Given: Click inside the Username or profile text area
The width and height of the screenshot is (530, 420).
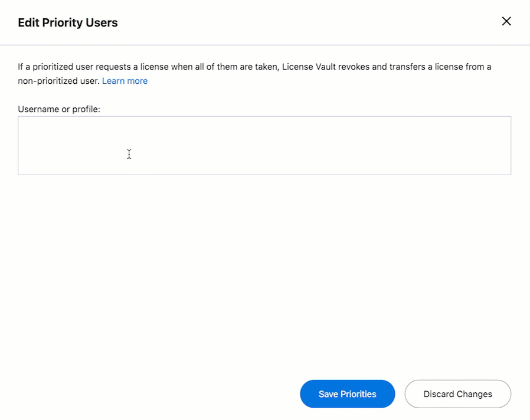Looking at the screenshot, I should [x=264, y=145].
